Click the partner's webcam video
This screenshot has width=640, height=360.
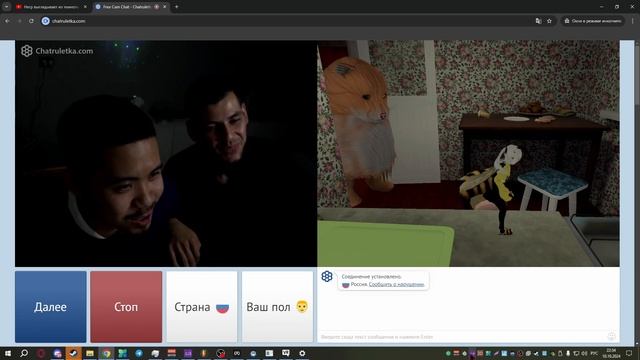tap(166, 153)
